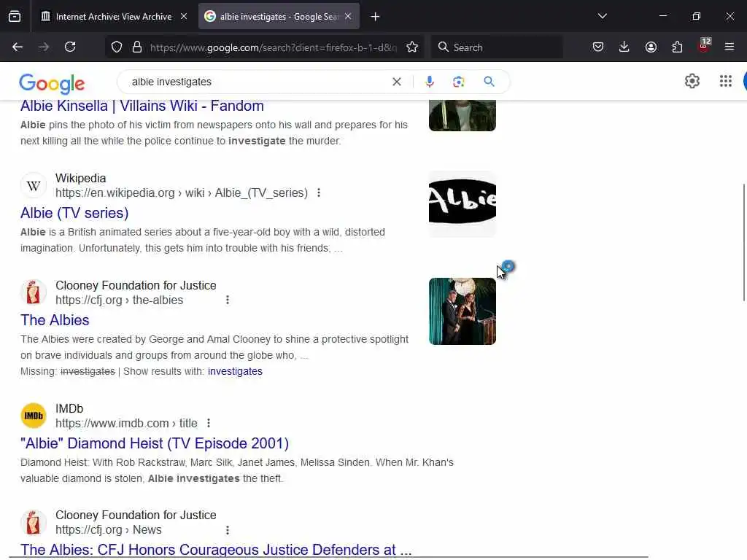
Task: Click the Wikipedia favicon icon
Action: click(34, 186)
